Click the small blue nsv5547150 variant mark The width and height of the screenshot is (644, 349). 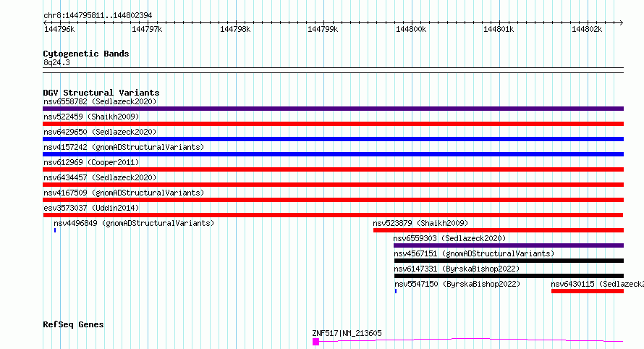[396, 291]
